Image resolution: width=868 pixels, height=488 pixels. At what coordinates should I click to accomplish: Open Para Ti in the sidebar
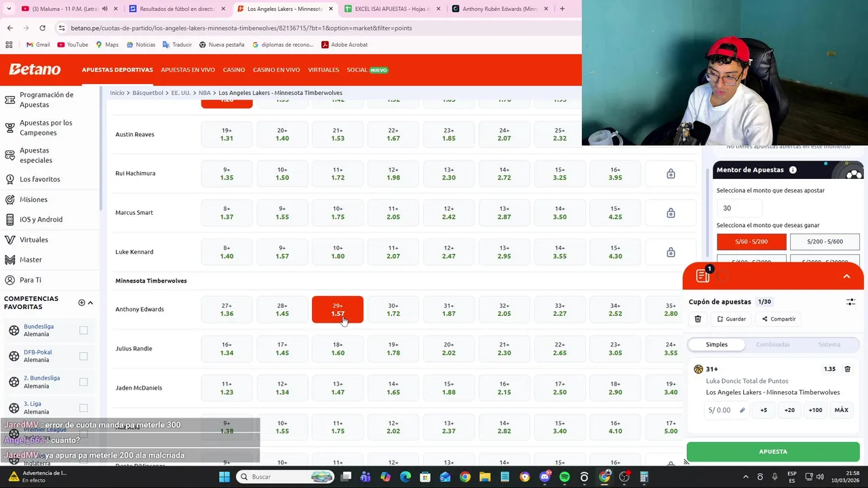(x=30, y=280)
